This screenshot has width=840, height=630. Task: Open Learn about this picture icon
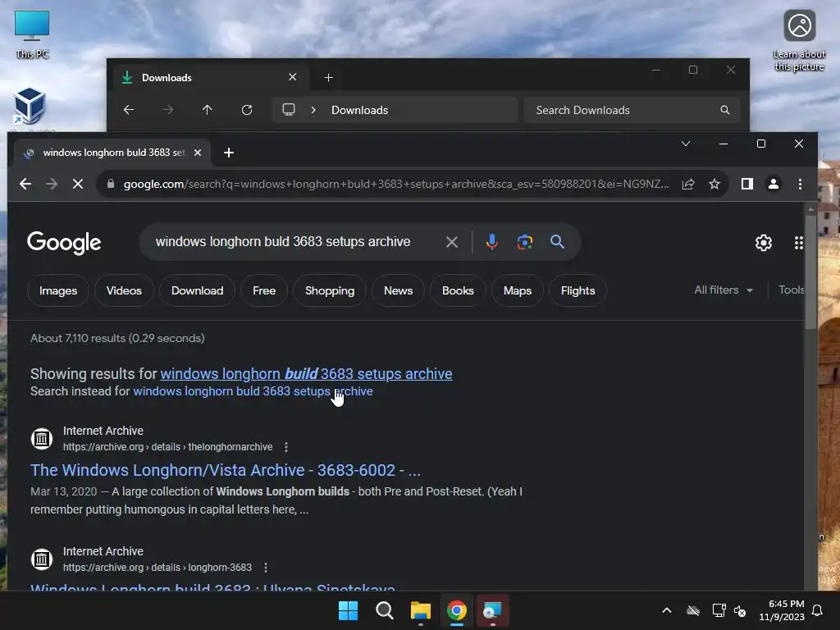coord(799,41)
